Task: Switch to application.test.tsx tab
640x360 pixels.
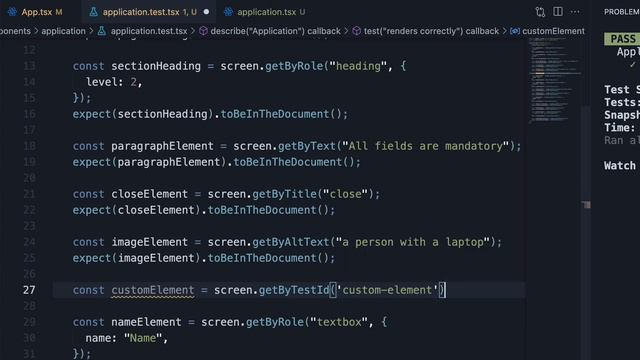Action: click(149, 12)
